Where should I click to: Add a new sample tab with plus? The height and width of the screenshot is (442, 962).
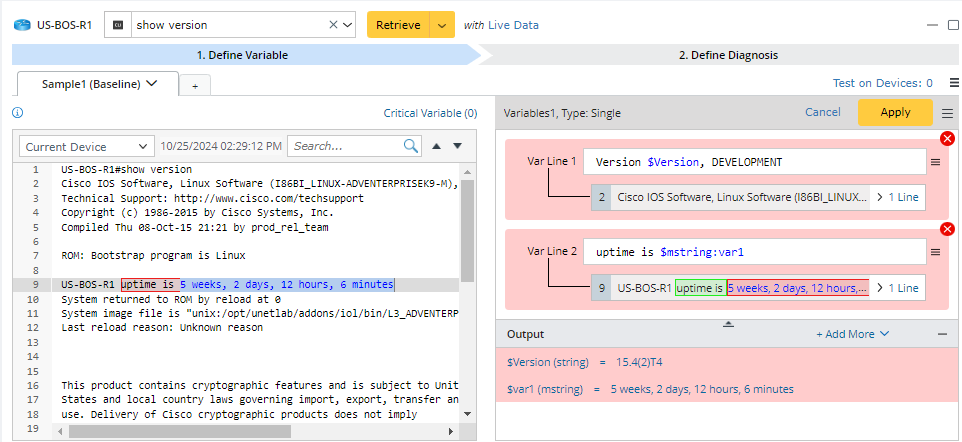pos(195,86)
